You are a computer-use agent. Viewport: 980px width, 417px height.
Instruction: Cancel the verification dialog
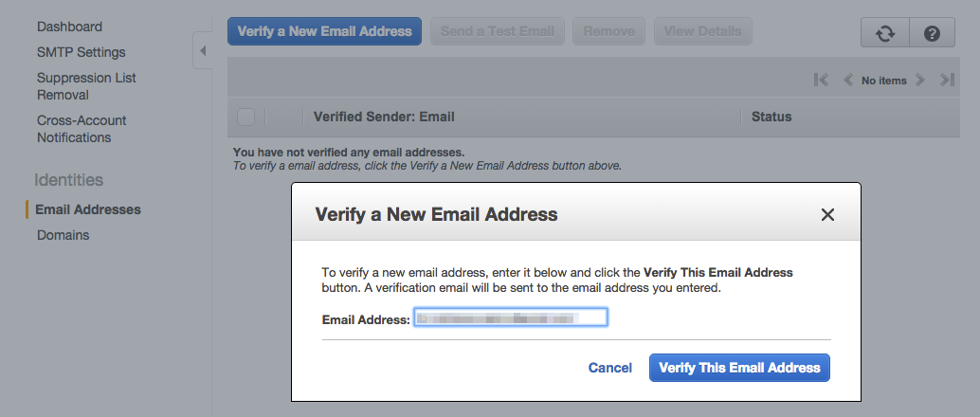pos(609,368)
